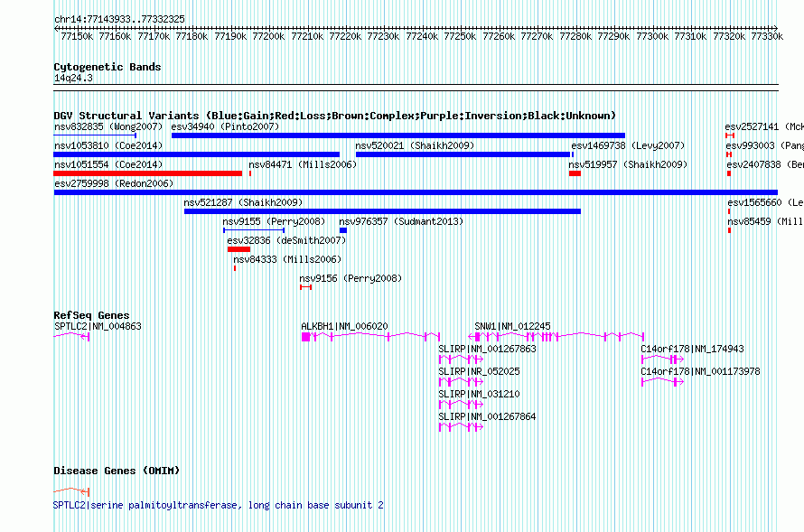Select the SLIRP NR_052025 gene glyph
Screen dimensions: 804x532
pyautogui.click(x=461, y=381)
